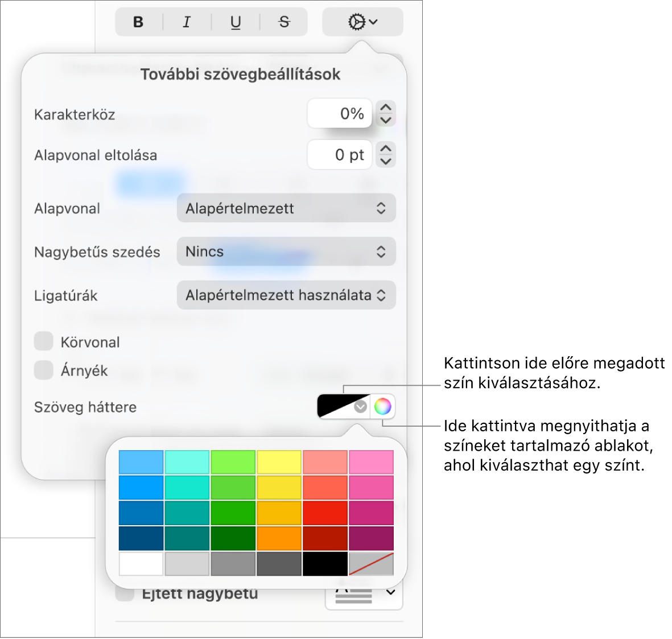Open the Alapvonal dropdown menu
The height and width of the screenshot is (639, 672).
click(286, 208)
